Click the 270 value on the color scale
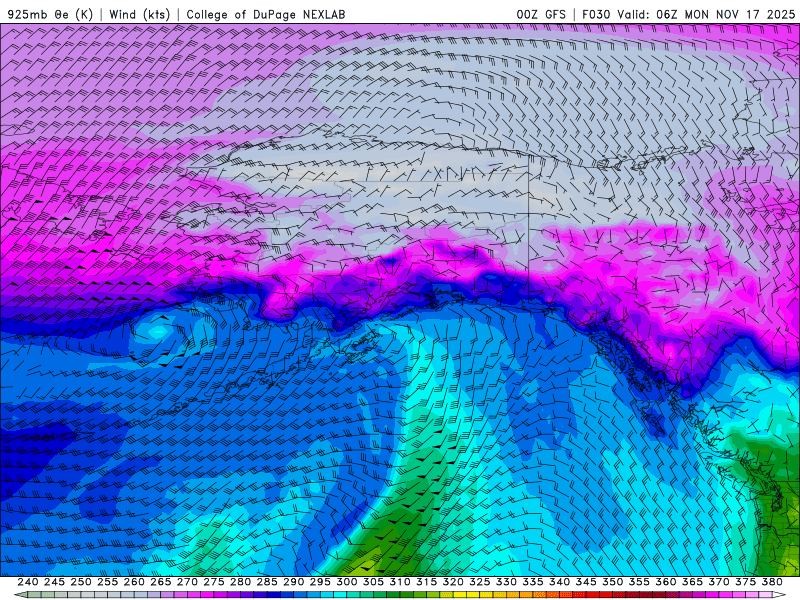 click(187, 582)
